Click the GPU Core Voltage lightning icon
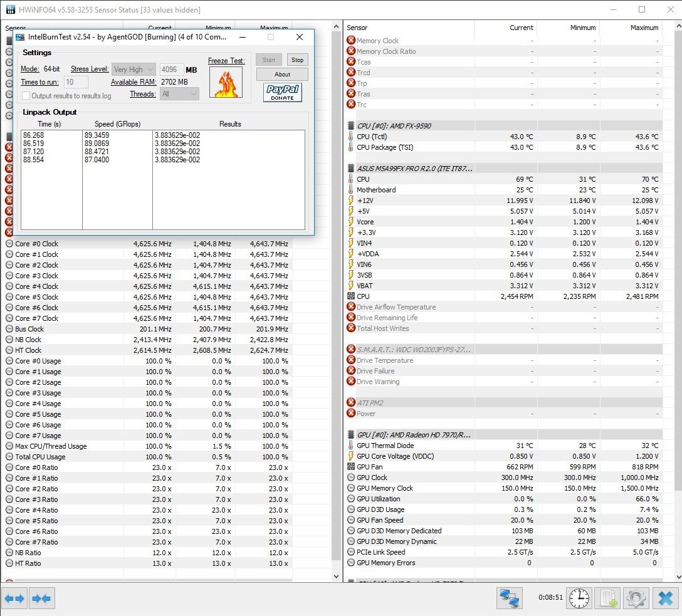 [x=350, y=456]
